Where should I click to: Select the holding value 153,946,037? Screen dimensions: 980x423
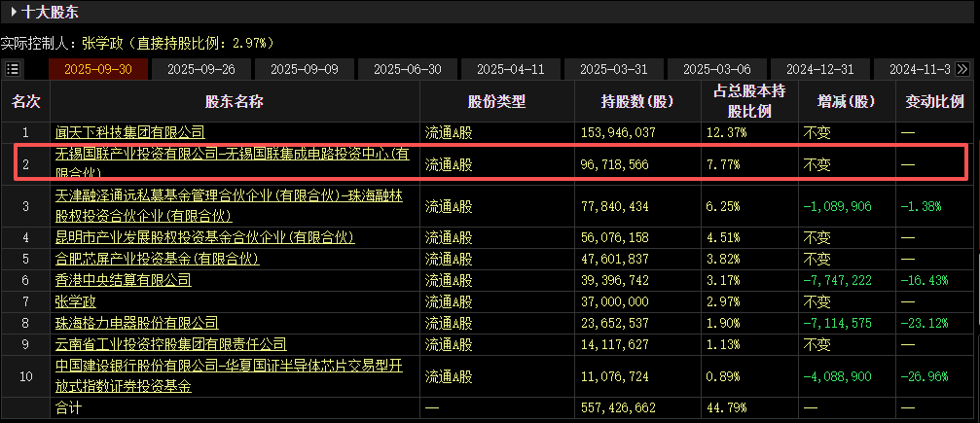(618, 132)
